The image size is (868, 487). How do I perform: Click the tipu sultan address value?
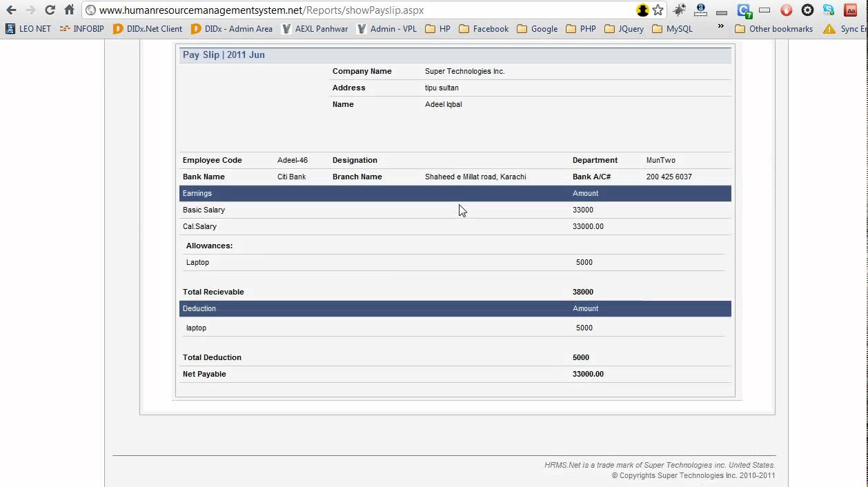click(x=442, y=88)
